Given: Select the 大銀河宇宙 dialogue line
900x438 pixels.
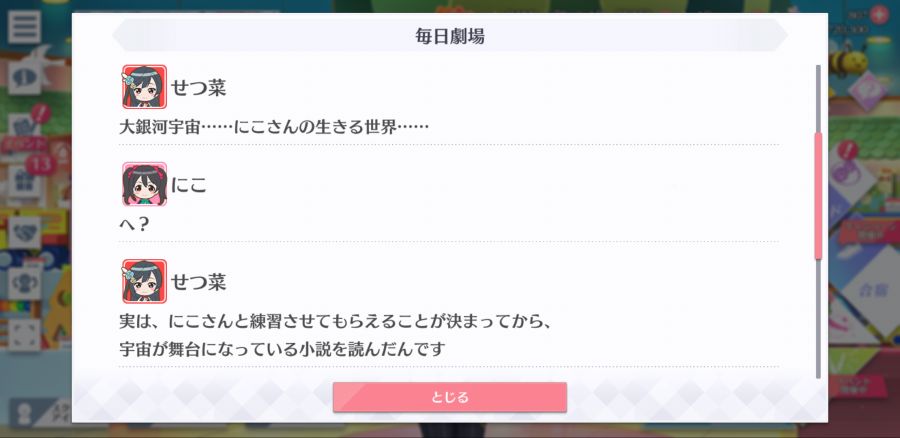Looking at the screenshot, I should [x=274, y=127].
